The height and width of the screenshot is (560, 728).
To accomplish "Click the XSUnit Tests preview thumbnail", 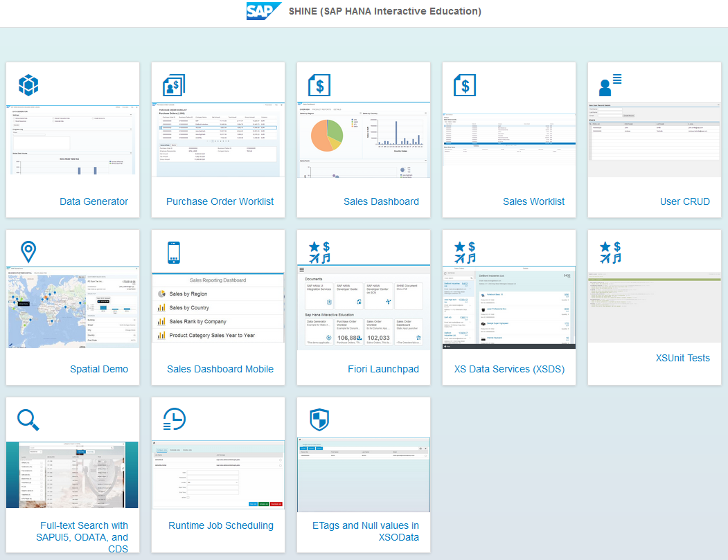I will [x=654, y=307].
